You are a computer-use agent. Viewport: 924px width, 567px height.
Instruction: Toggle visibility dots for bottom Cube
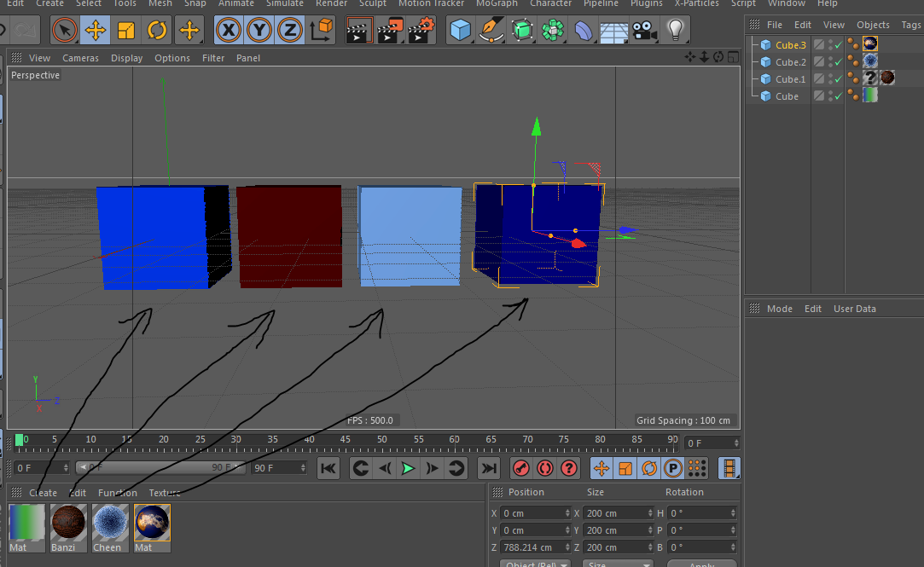[x=830, y=96]
